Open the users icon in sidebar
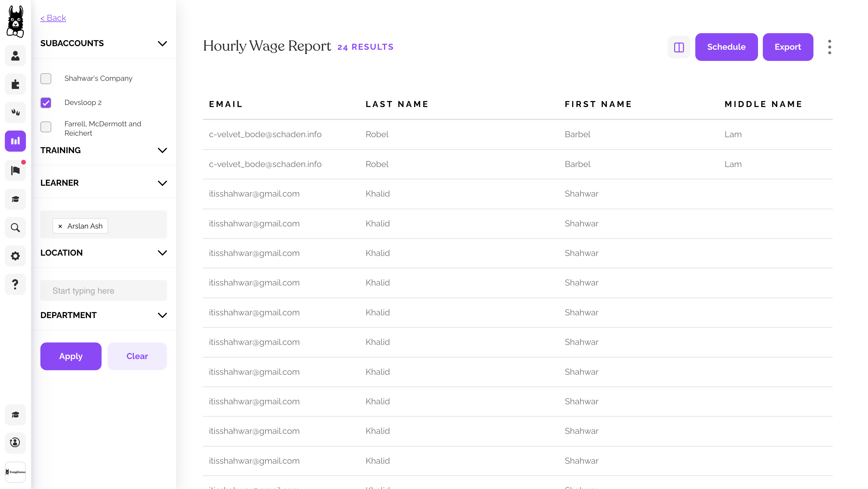 (15, 55)
